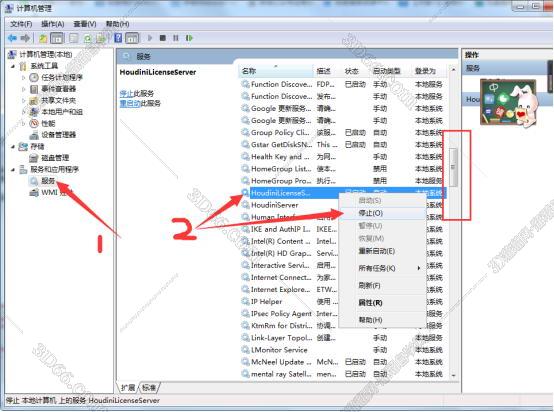Viewport: 554px width, 412px height.
Task: Sort by the 名称 column header
Action: [276, 71]
